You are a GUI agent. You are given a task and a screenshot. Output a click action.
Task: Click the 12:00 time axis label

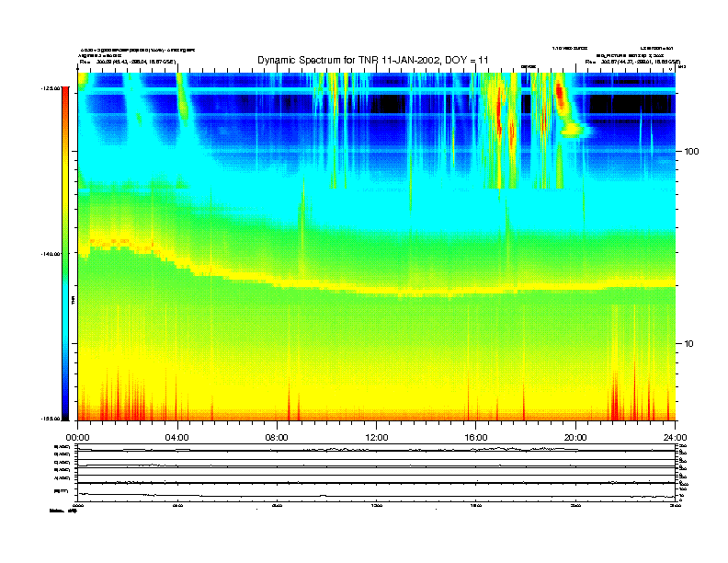coord(377,438)
